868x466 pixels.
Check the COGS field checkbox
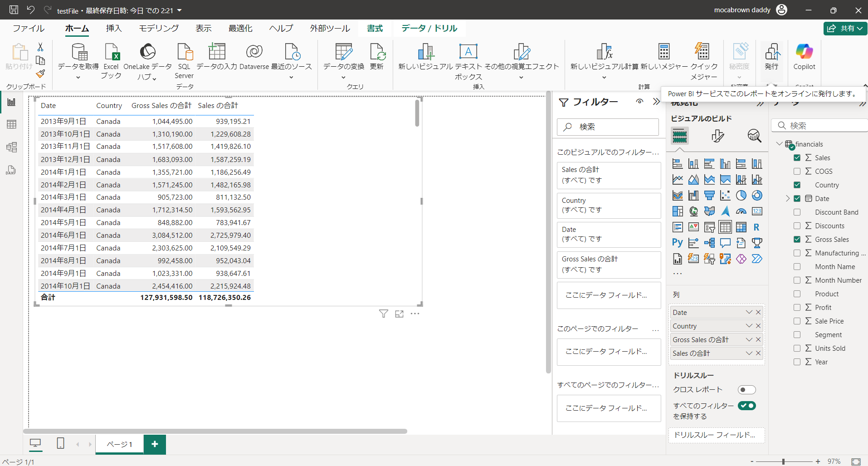[797, 172]
